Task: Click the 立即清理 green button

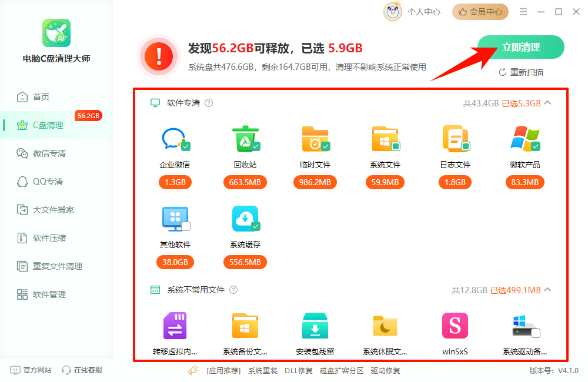Action: [x=520, y=47]
